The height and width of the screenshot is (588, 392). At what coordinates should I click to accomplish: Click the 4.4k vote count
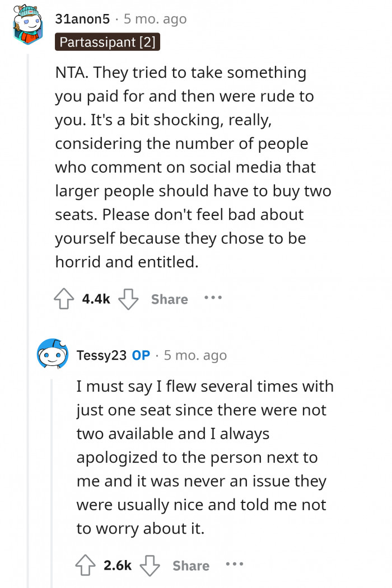coord(96,299)
